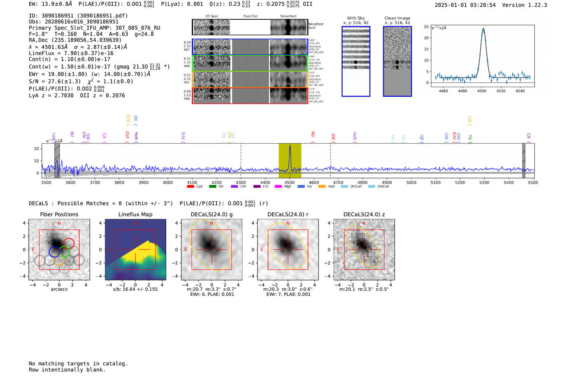
Task: Select the CIV purple legend swatch
Action: click(235, 186)
